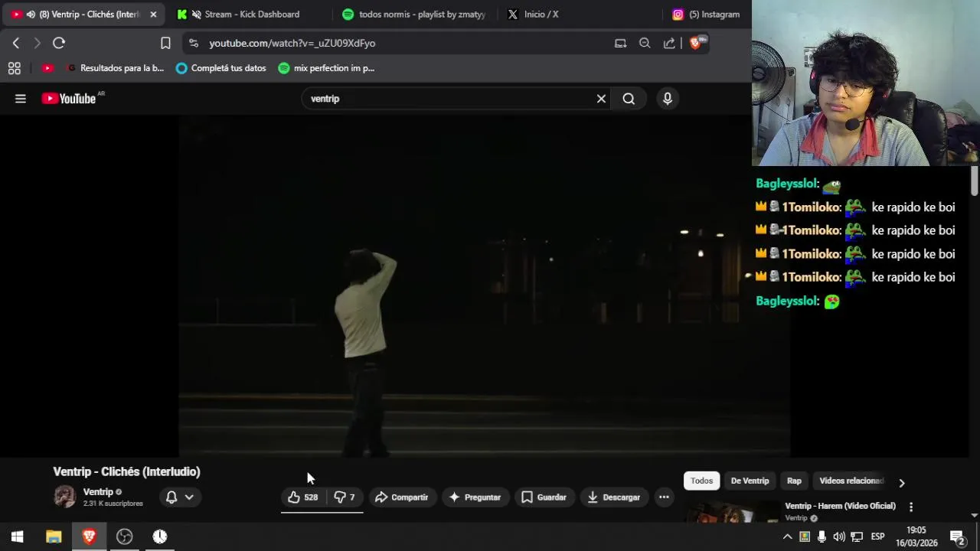980x551 pixels.
Task: Select the 'De Ventrip' filter chip
Action: 750,481
